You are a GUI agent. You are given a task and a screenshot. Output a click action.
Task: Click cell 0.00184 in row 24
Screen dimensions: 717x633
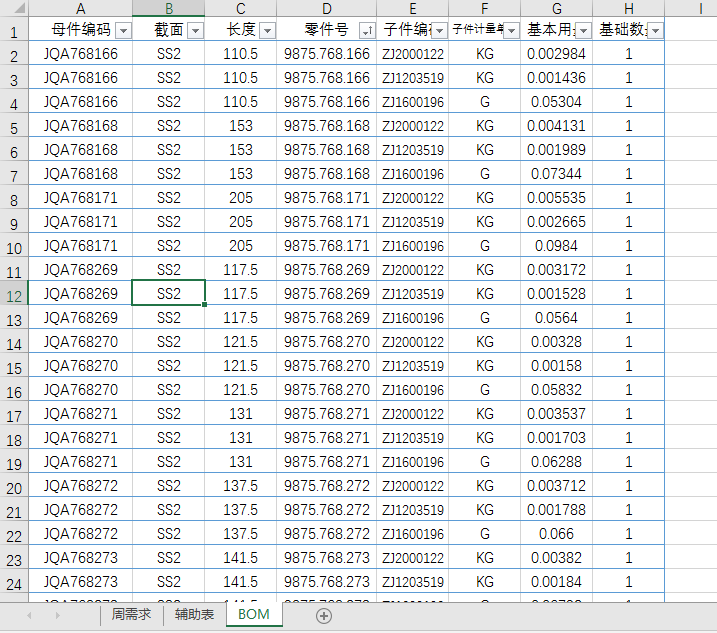pos(556,582)
